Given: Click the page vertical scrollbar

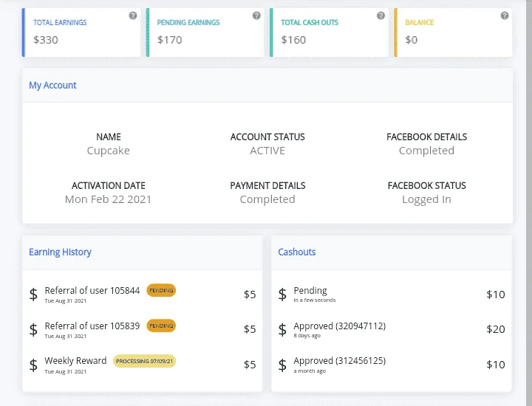Looking at the screenshot, I should tap(528, 203).
